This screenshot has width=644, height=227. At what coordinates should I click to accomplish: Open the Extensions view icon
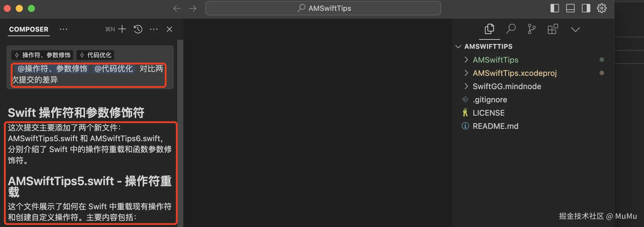(553, 29)
